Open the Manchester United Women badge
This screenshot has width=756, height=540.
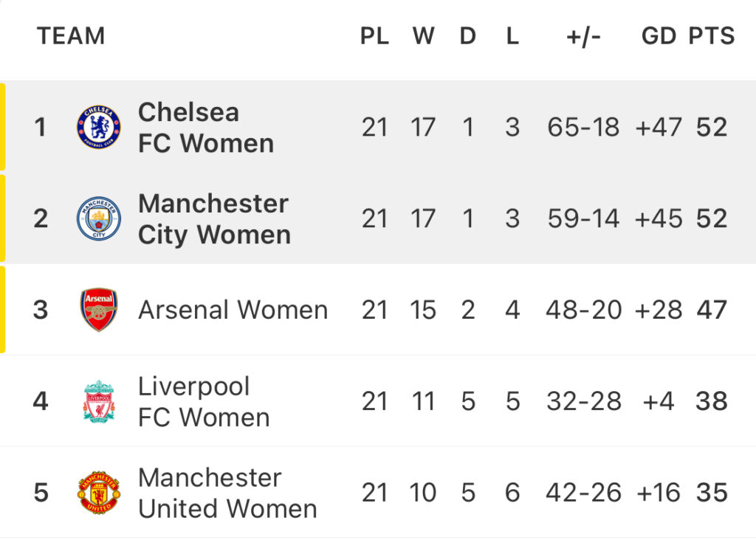(x=99, y=492)
